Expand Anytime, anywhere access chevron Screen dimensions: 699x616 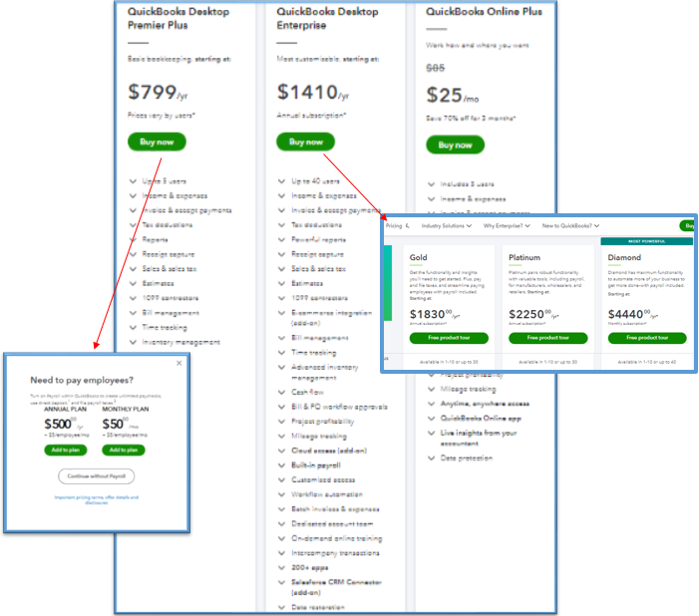pos(431,404)
